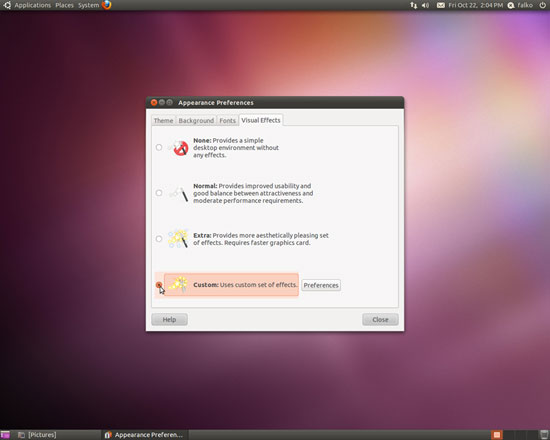Open the clock showing Fri Oct 22
The height and width of the screenshot is (440, 550).
[x=476, y=5]
